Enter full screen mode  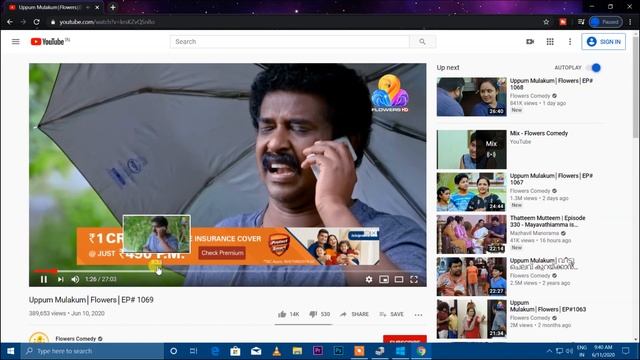tap(413, 279)
